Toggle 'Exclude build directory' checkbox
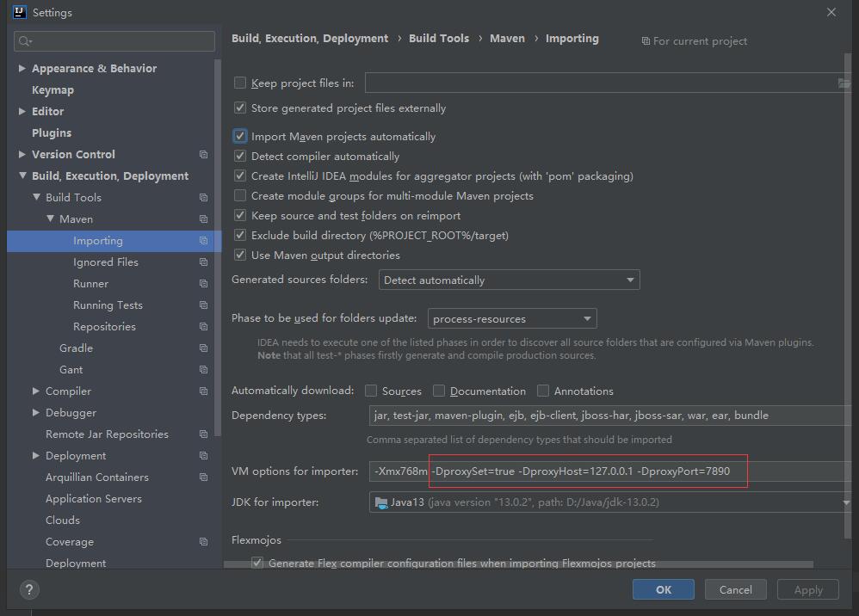The image size is (859, 616). point(240,235)
